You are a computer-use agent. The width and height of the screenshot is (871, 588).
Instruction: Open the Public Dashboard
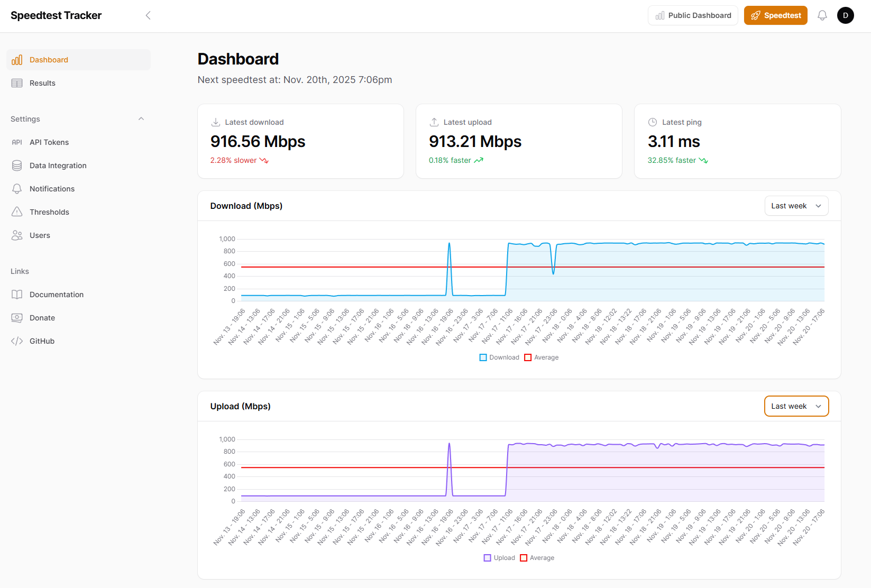coord(693,15)
